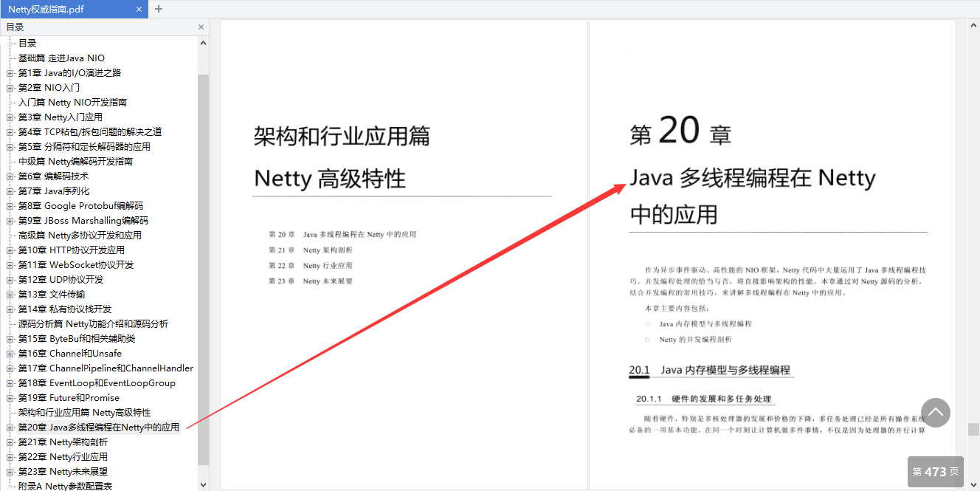Screen dimensions: 980x491
Task: Select 第7章 Java序列化 in outline
Action: [x=54, y=191]
